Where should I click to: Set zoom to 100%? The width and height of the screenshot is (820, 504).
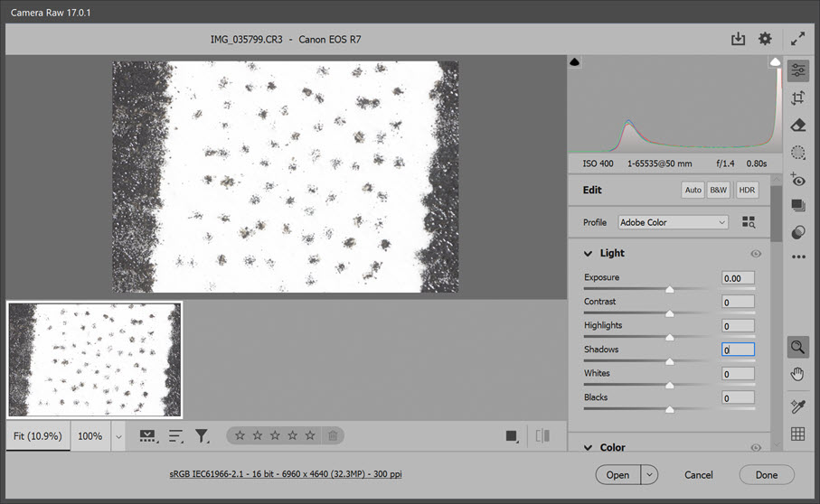tap(90, 436)
